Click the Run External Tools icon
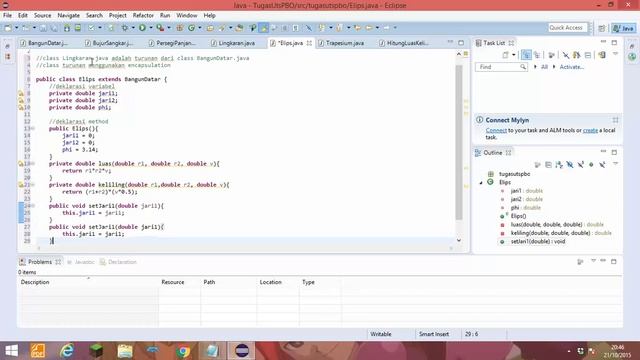The image size is (640, 360). 160,28
